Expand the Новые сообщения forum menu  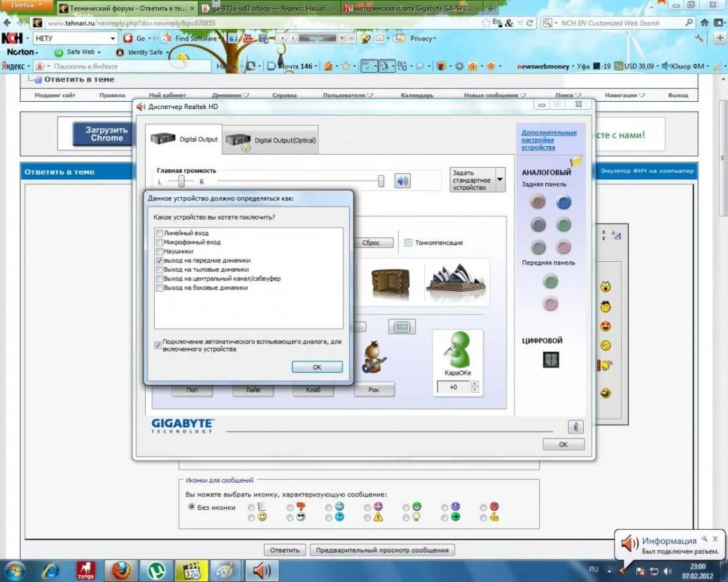coord(495,95)
